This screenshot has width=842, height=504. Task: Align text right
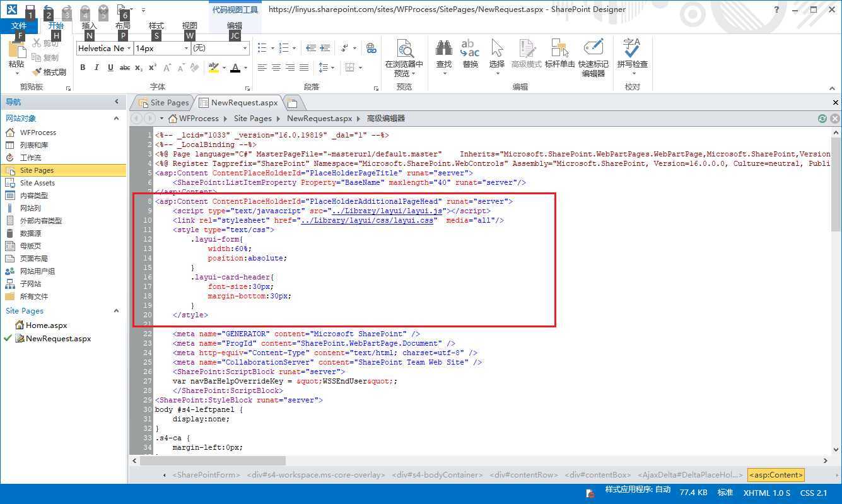coord(290,67)
